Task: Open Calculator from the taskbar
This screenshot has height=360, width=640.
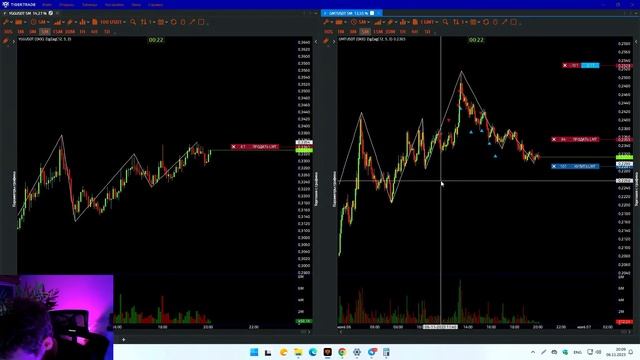Action: pos(386,352)
